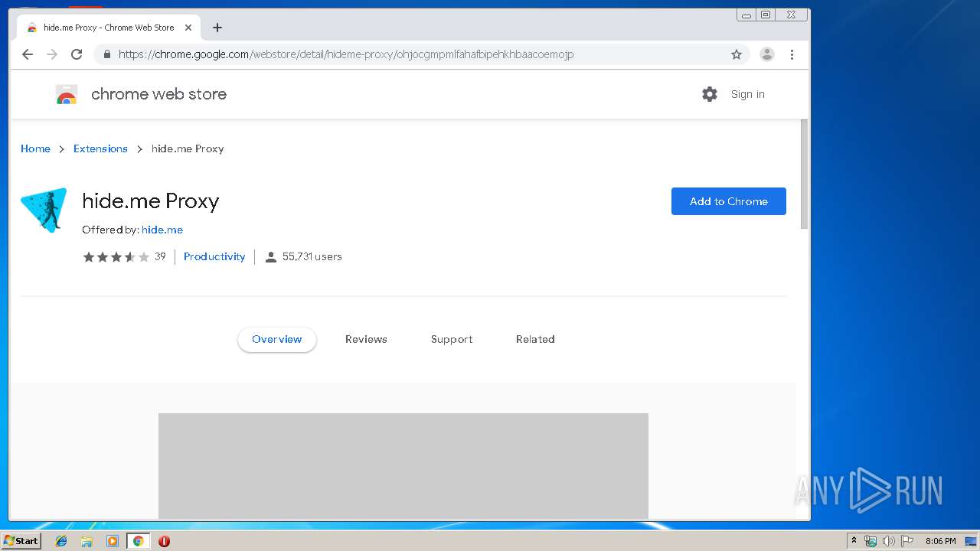Go to the Home breadcrumb link
Screen dimensions: 980x551
[35, 148]
